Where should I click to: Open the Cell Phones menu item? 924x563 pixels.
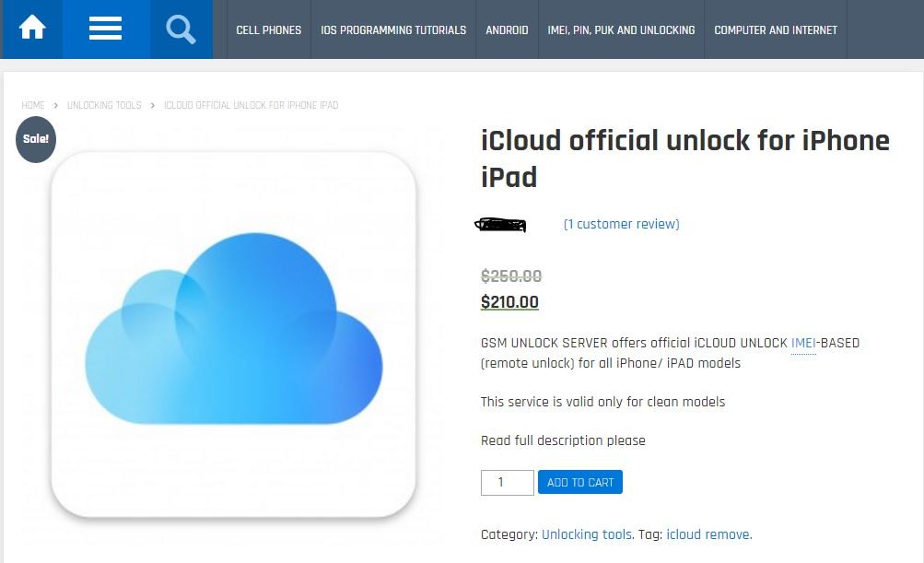click(269, 30)
